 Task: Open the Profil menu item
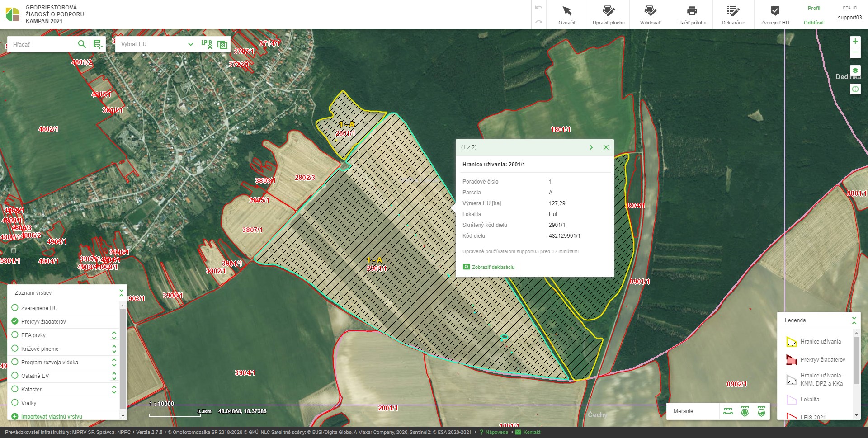click(814, 8)
